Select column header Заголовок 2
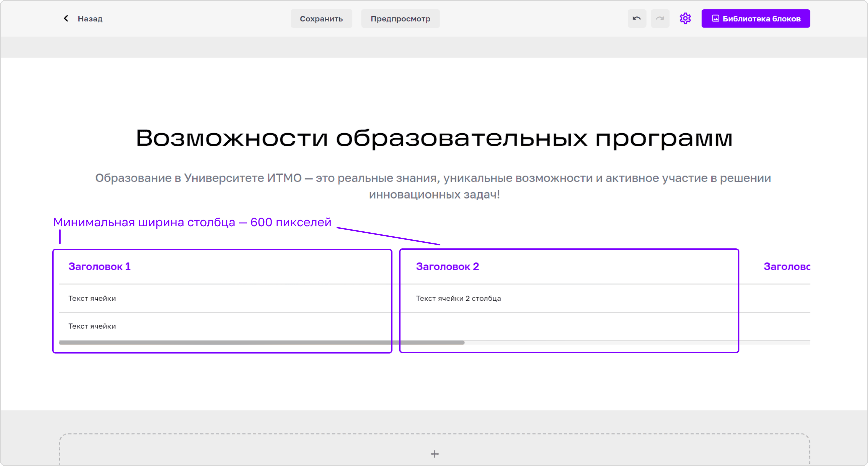 click(447, 266)
